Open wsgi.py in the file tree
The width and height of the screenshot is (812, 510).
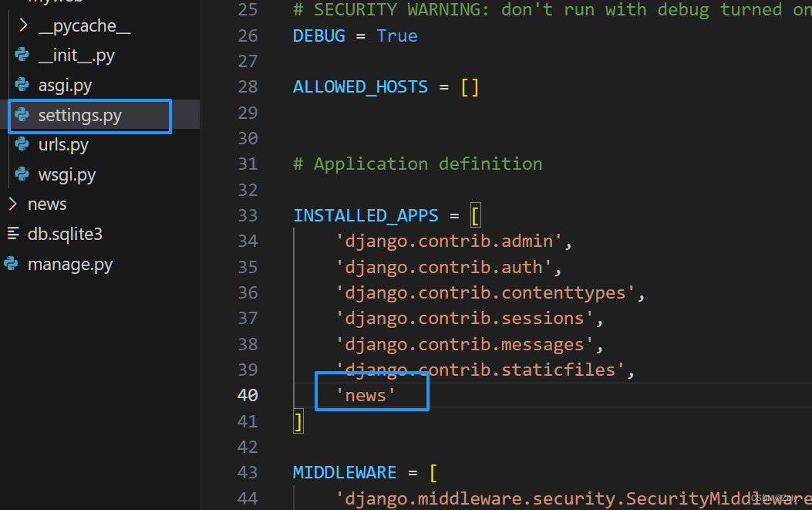click(67, 175)
